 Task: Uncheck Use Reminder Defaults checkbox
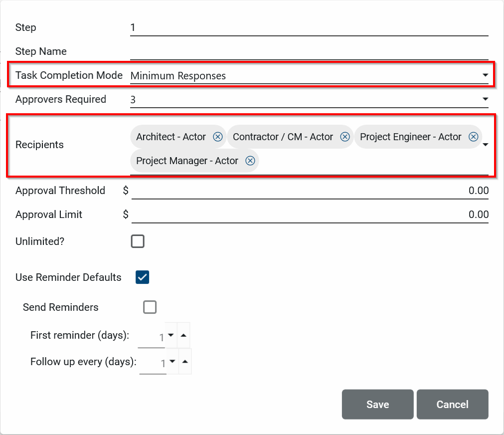(x=143, y=277)
